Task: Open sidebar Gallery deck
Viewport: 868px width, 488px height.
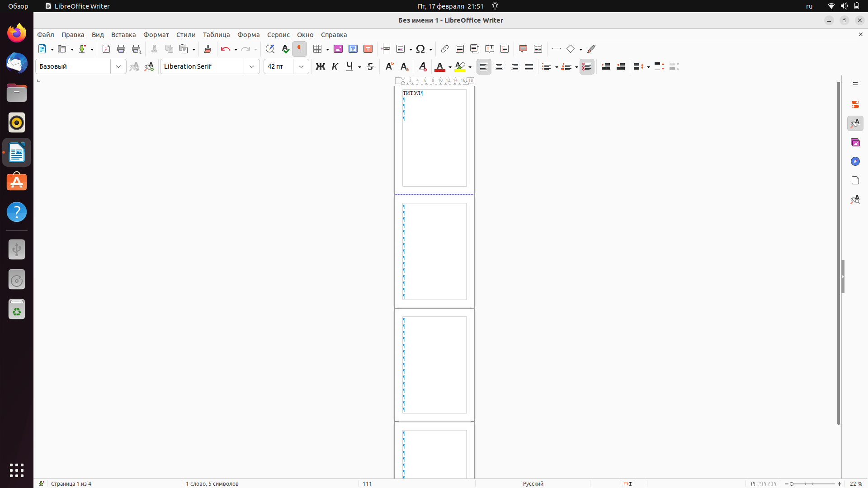Action: coord(855,142)
